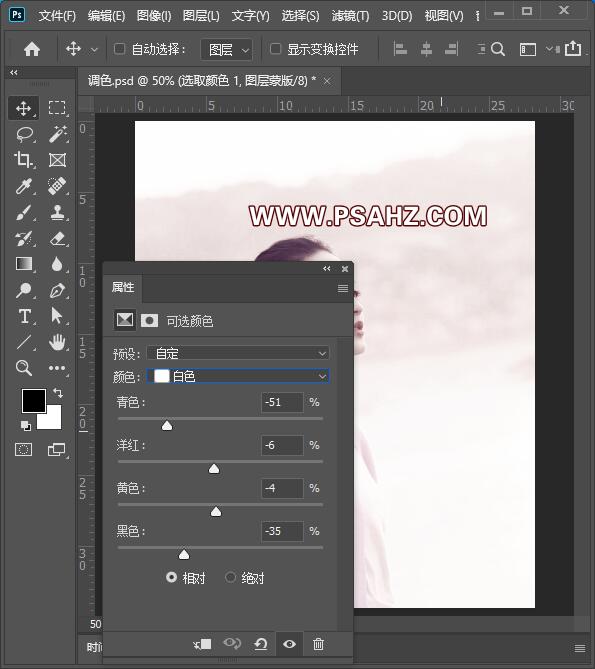This screenshot has width=595, height=669.
Task: Close the 调色.psd document tab
Action: point(327,81)
